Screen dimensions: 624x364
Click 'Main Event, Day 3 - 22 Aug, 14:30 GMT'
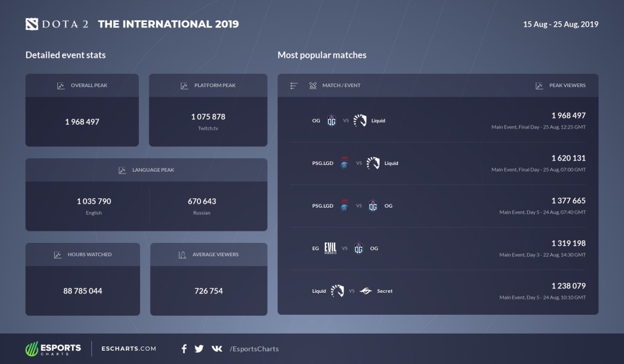click(542, 254)
